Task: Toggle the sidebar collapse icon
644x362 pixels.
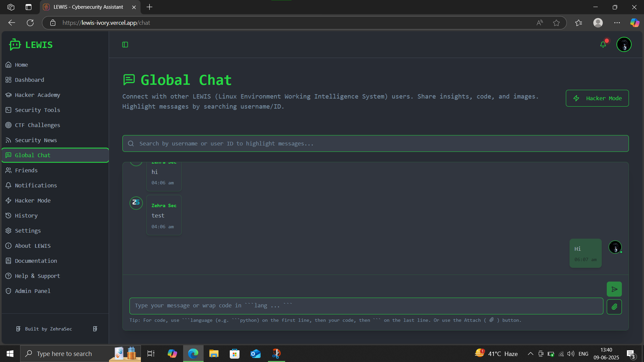Action: click(x=125, y=45)
